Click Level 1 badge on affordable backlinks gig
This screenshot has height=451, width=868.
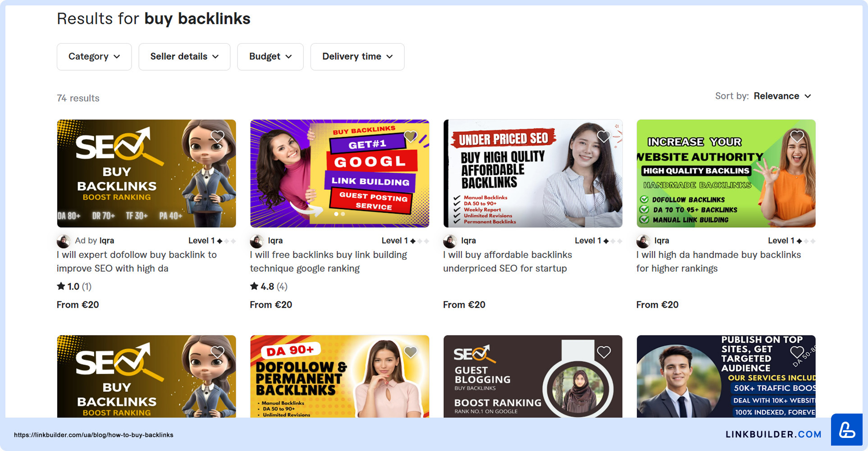pyautogui.click(x=598, y=241)
